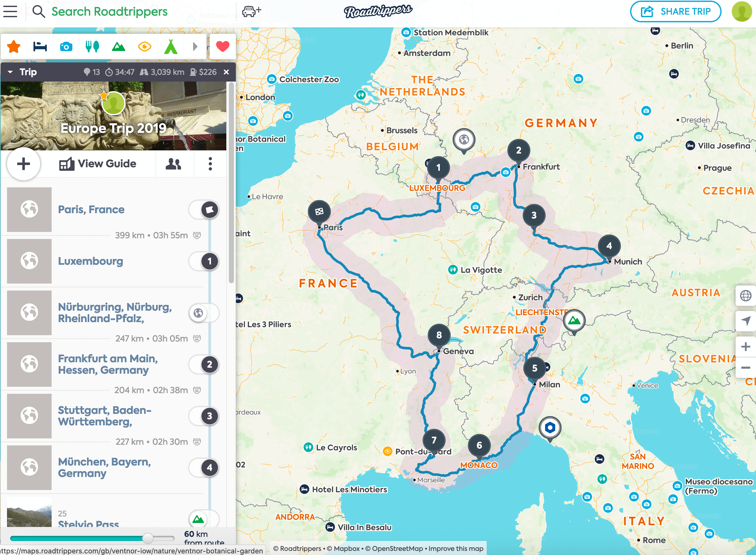Click the Stuttgart placeholder thumbnail
Viewport: 756px width, 555px height.
tap(29, 416)
